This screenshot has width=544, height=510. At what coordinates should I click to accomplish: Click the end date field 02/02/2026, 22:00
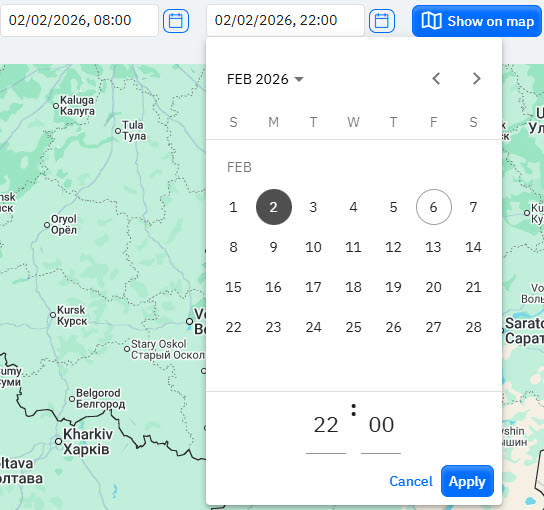pyautogui.click(x=285, y=20)
